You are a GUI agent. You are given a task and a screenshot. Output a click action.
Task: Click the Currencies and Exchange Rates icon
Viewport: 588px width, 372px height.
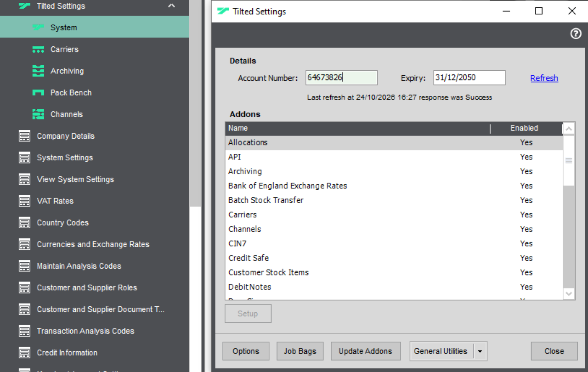point(24,244)
